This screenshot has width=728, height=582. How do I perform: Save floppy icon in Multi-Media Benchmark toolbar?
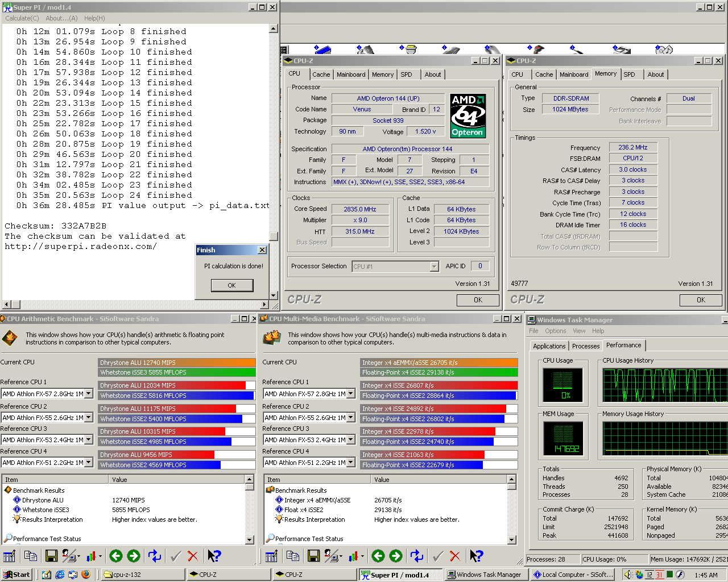(x=313, y=556)
